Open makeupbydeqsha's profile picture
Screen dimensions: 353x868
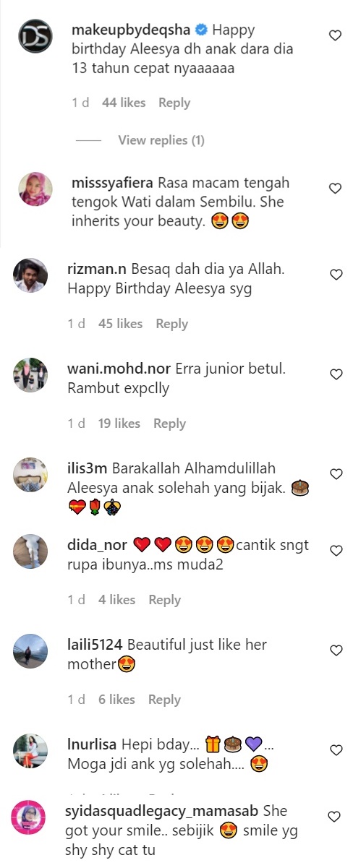click(35, 36)
